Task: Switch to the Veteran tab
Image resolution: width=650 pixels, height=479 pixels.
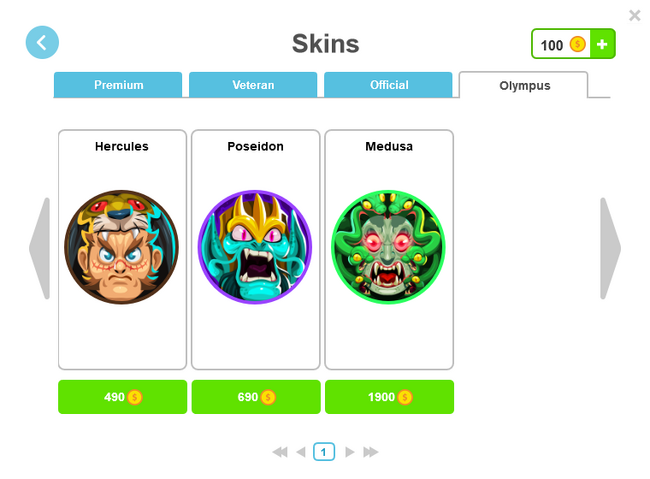Action: pos(253,85)
